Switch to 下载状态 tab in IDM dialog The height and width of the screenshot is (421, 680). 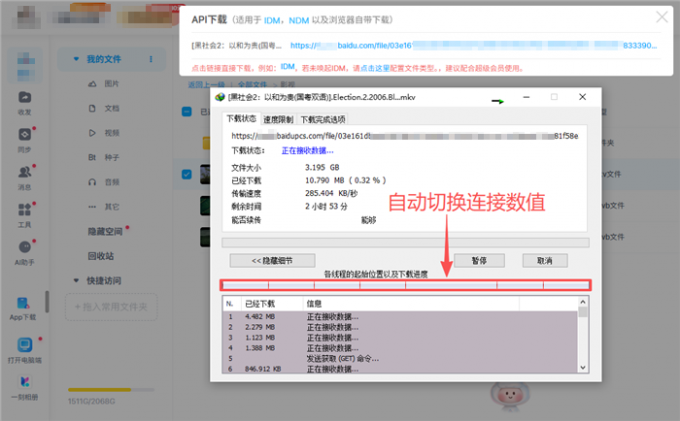[x=241, y=118]
